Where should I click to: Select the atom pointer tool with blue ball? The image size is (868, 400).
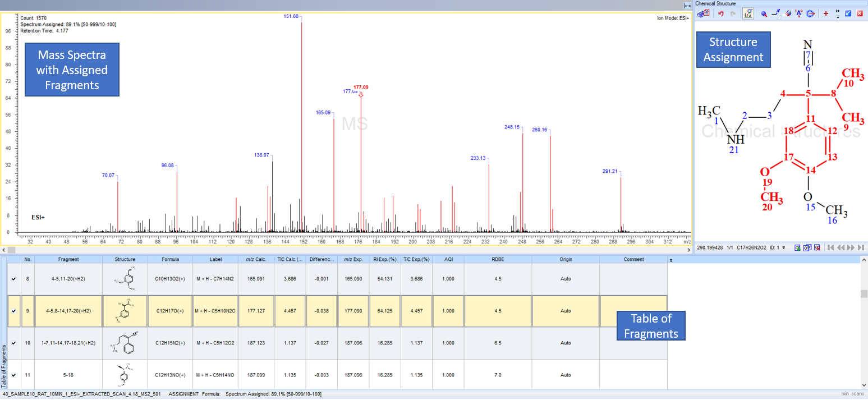tap(764, 14)
